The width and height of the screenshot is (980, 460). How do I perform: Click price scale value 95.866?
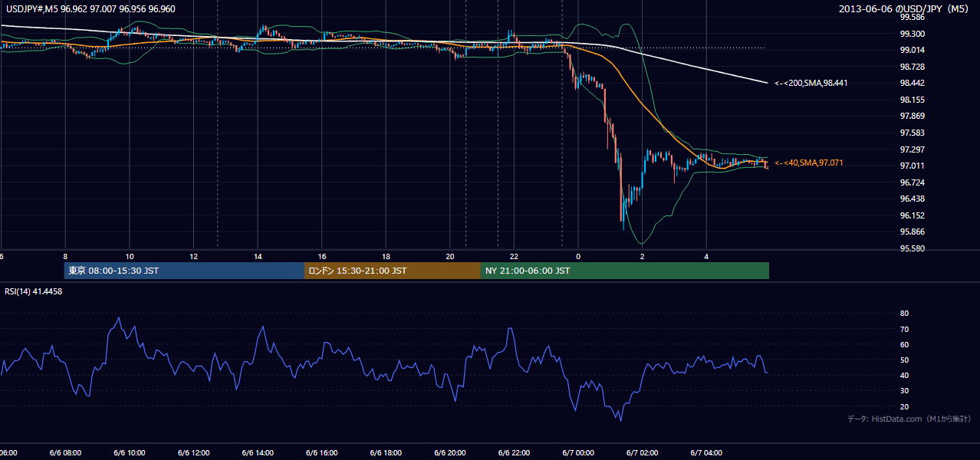[x=912, y=232]
